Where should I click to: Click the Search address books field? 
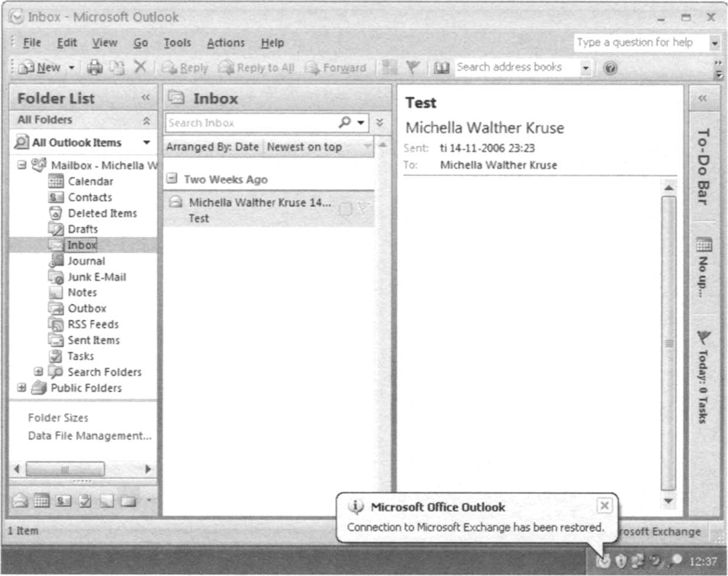point(517,67)
